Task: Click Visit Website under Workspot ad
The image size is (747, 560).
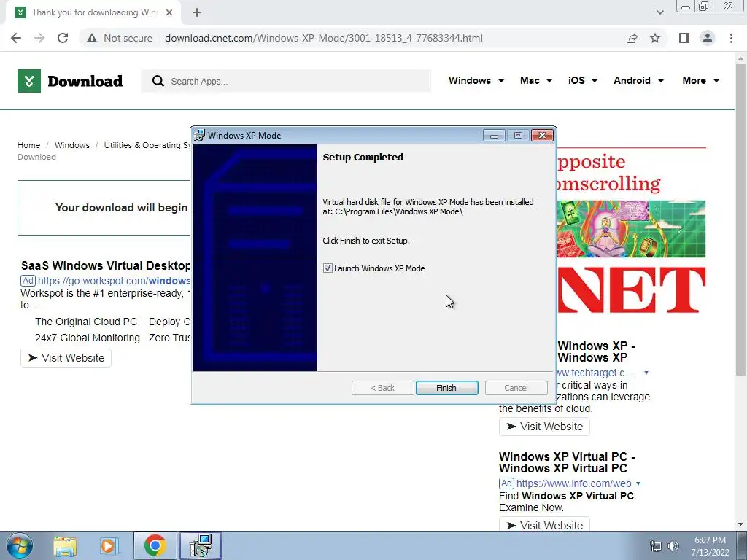Action: pos(66,357)
